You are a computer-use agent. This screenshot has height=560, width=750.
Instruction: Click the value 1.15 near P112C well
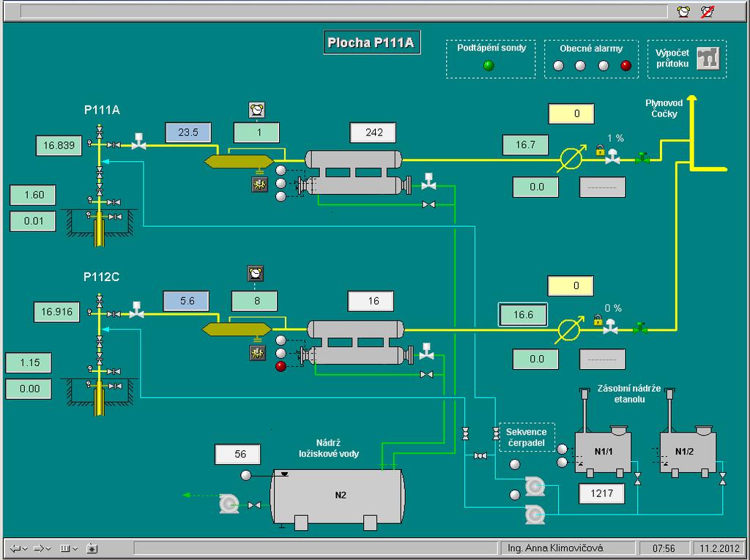click(x=29, y=363)
